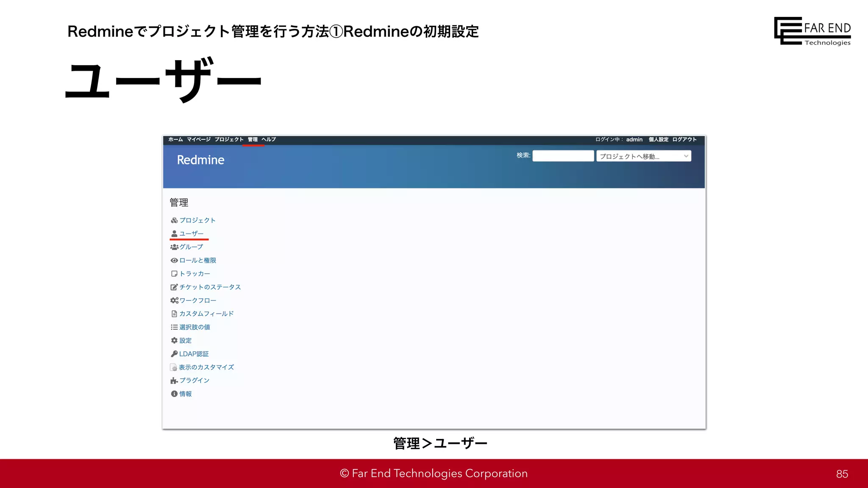Focus the 検索 search field
Viewport: 868px width, 488px height.
pos(563,156)
